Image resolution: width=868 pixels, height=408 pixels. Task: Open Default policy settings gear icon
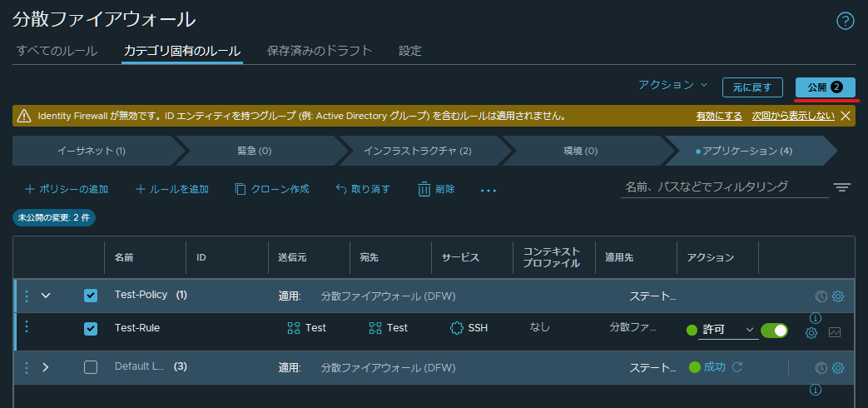click(x=838, y=367)
